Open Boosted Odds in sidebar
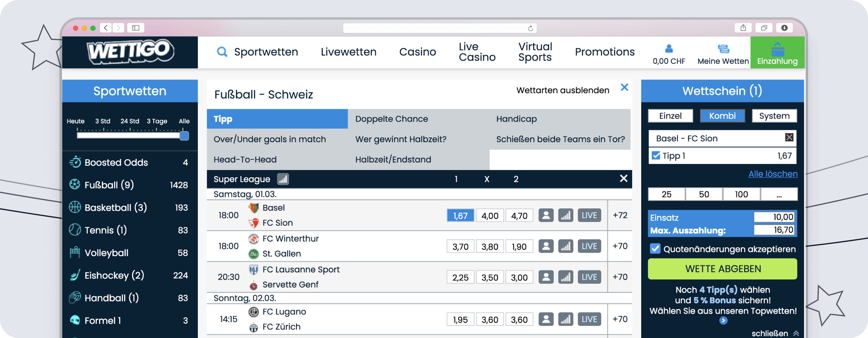 pos(130,162)
